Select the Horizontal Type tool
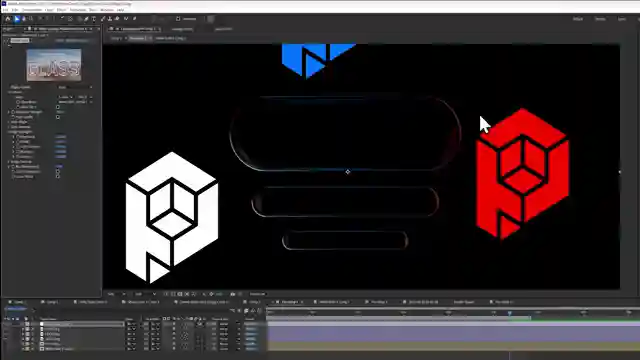640x360 pixels. coord(94,19)
